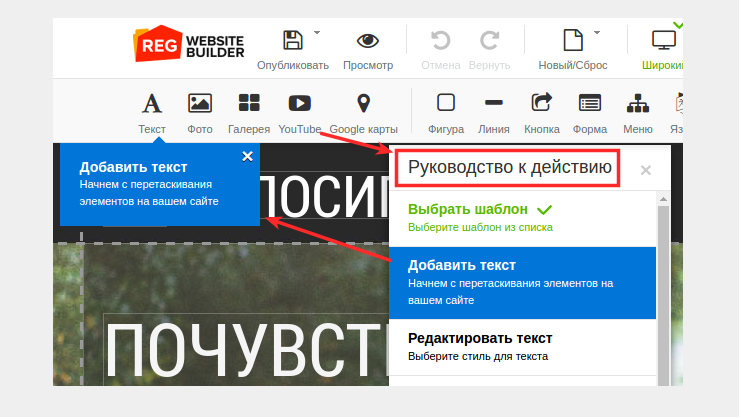The image size is (741, 419).
Task: Close the blue Добавить текст tooltip
Action: 247,157
